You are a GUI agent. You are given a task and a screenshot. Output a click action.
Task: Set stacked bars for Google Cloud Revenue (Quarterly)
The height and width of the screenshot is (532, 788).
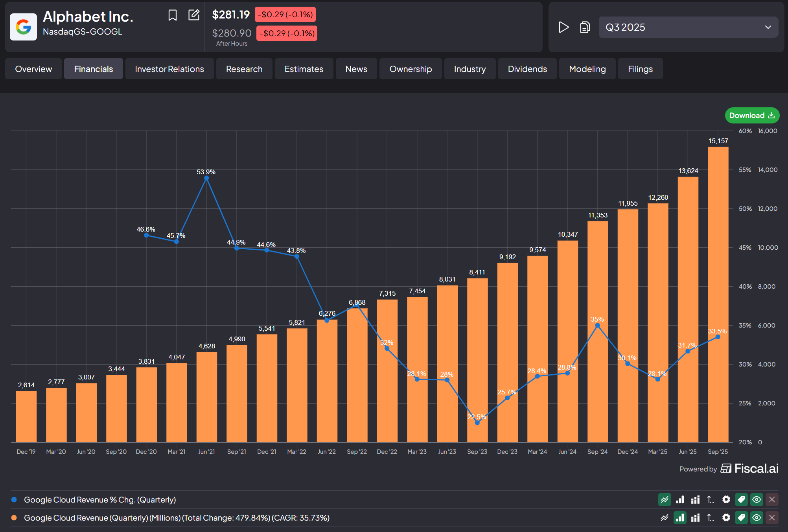(x=695, y=518)
